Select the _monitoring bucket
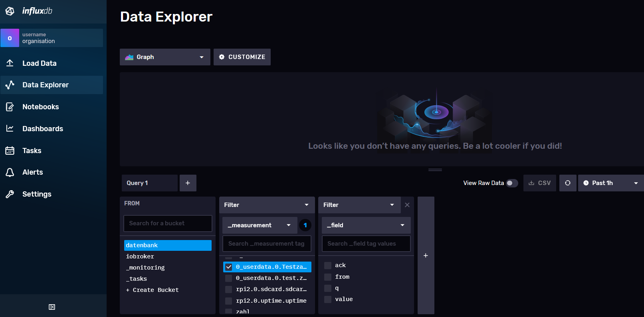The height and width of the screenshot is (317, 644). coord(168,268)
